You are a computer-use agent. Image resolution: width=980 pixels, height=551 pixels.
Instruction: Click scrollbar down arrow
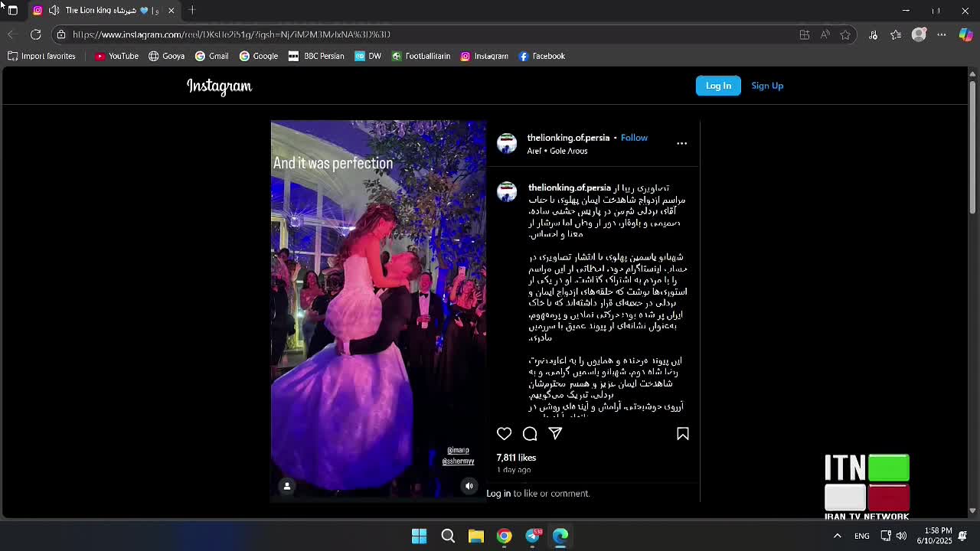point(972,510)
